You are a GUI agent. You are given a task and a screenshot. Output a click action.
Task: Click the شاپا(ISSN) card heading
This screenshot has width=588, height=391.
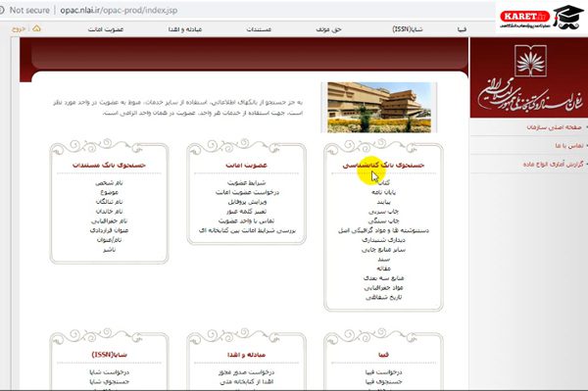tap(109, 355)
